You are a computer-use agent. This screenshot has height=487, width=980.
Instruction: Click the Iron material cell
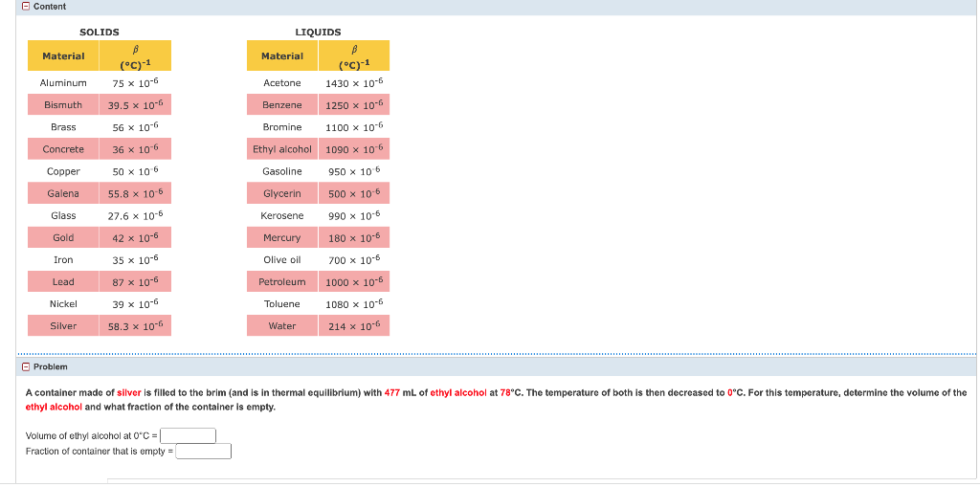pyautogui.click(x=63, y=259)
